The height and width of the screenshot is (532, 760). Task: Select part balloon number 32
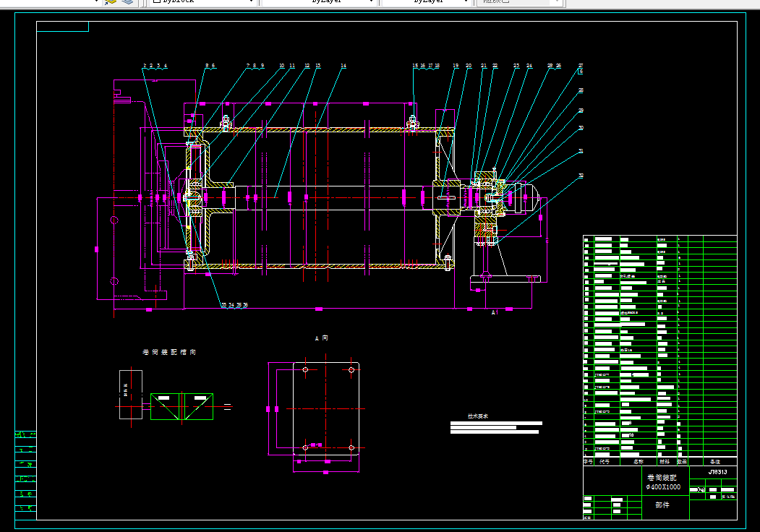point(581,176)
